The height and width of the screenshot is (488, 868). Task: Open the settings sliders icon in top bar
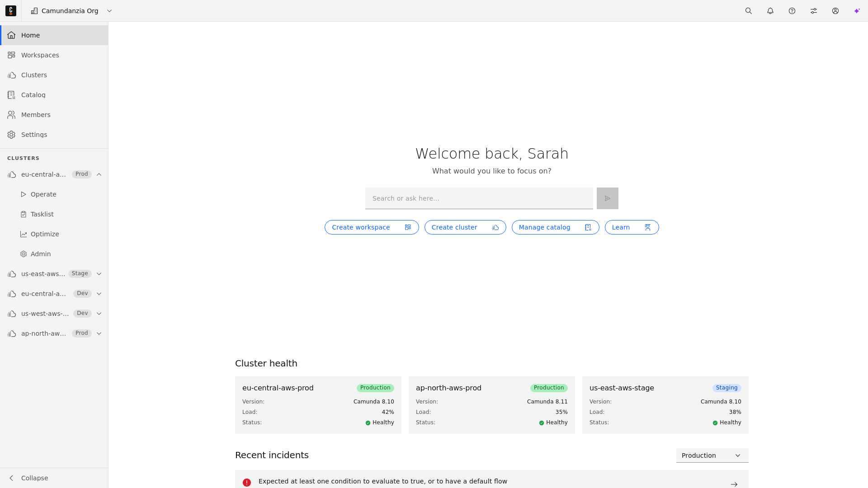814,11
